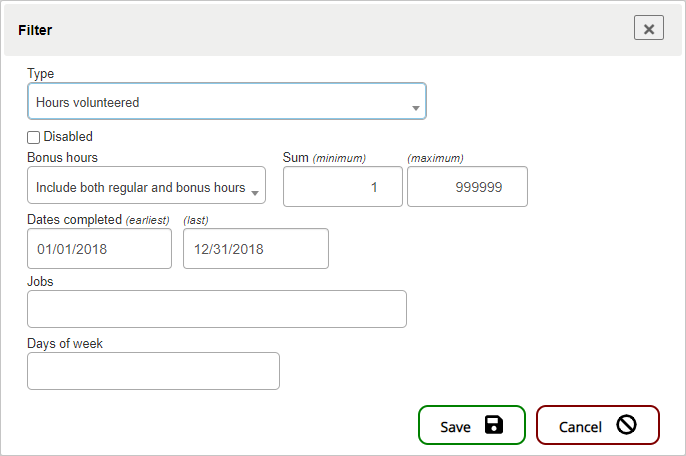Screen dimensions: 686x456
Task: Click the Filter dialog title
Action: 35,30
